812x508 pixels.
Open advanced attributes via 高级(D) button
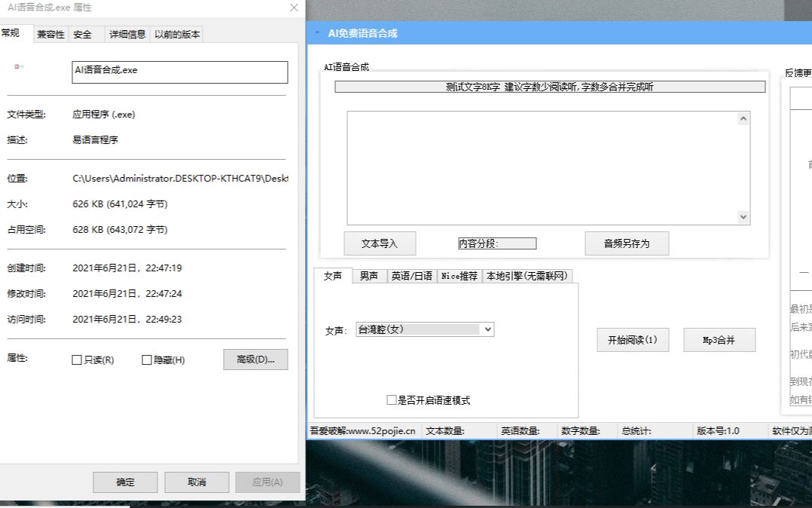[255, 360]
